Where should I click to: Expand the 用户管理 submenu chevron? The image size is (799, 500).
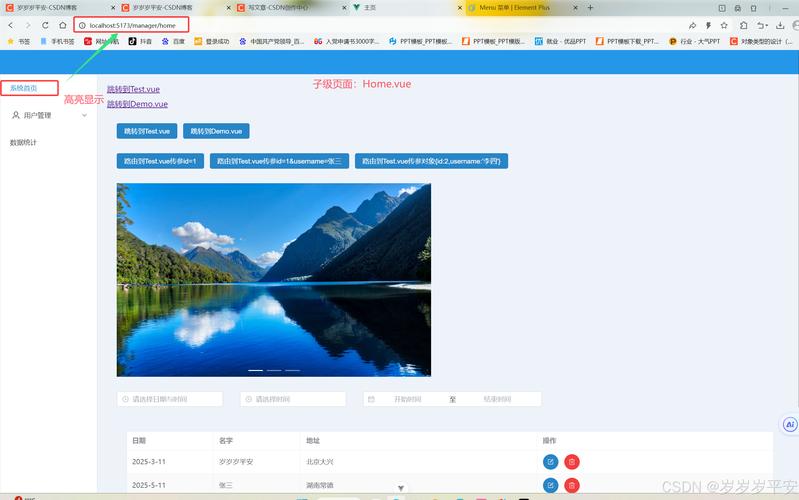pos(85,115)
